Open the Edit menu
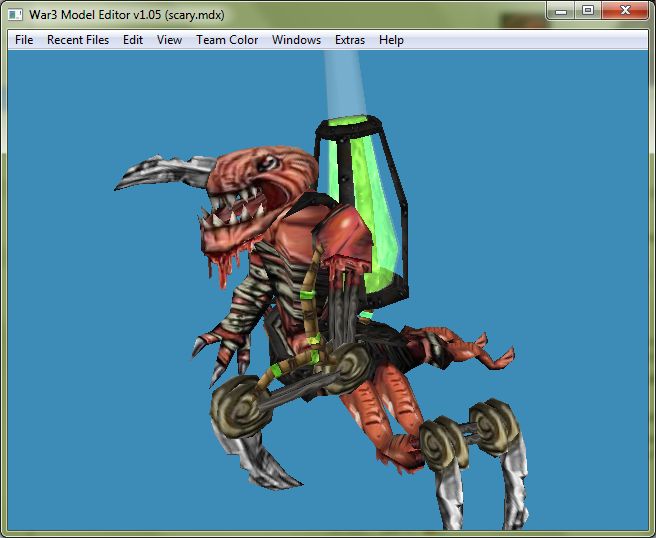Viewport: 656px width, 538px height. [x=133, y=40]
